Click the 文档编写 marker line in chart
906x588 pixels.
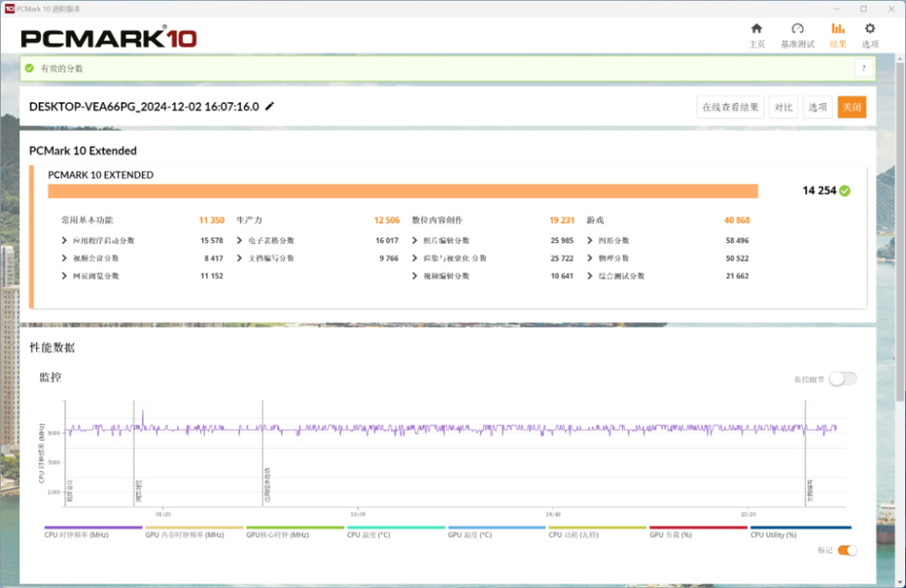805,454
